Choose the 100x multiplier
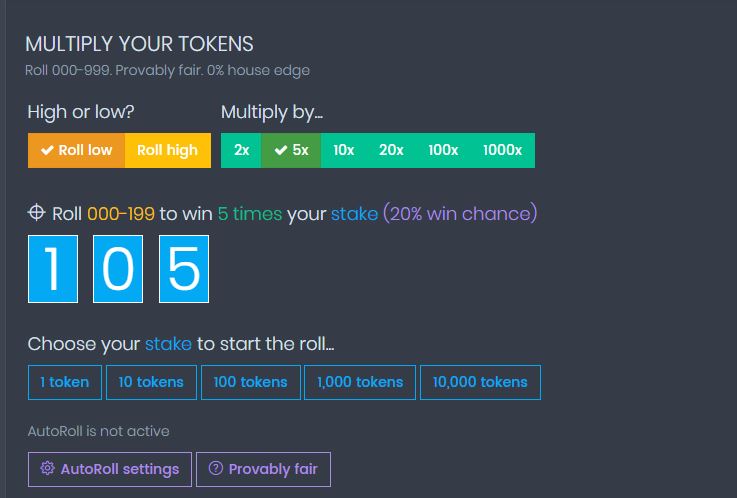 [x=443, y=150]
